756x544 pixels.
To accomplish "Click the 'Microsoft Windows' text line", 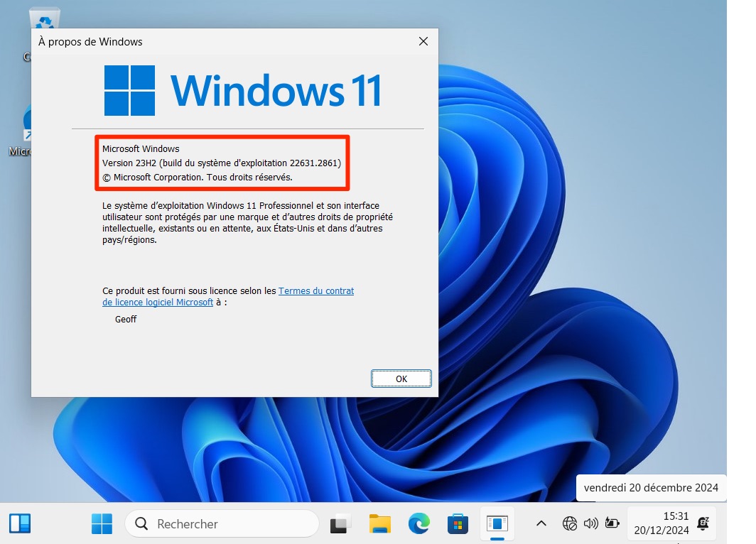I will (141, 149).
